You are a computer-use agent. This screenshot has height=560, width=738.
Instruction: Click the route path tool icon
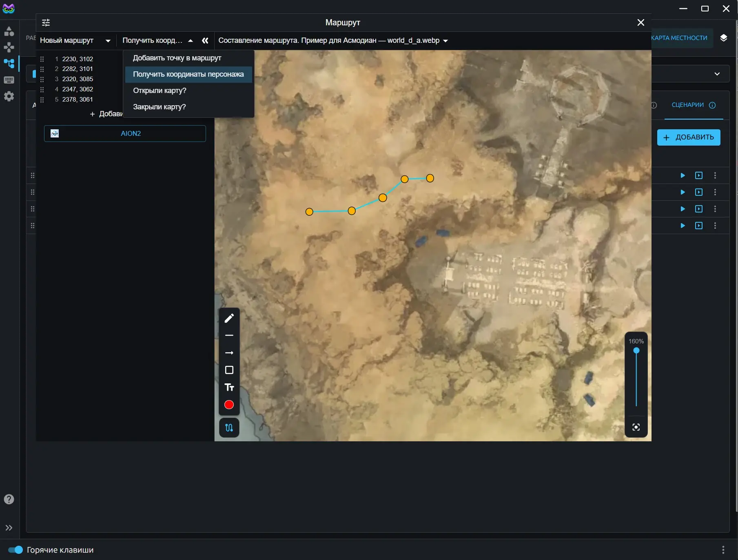[x=229, y=428]
